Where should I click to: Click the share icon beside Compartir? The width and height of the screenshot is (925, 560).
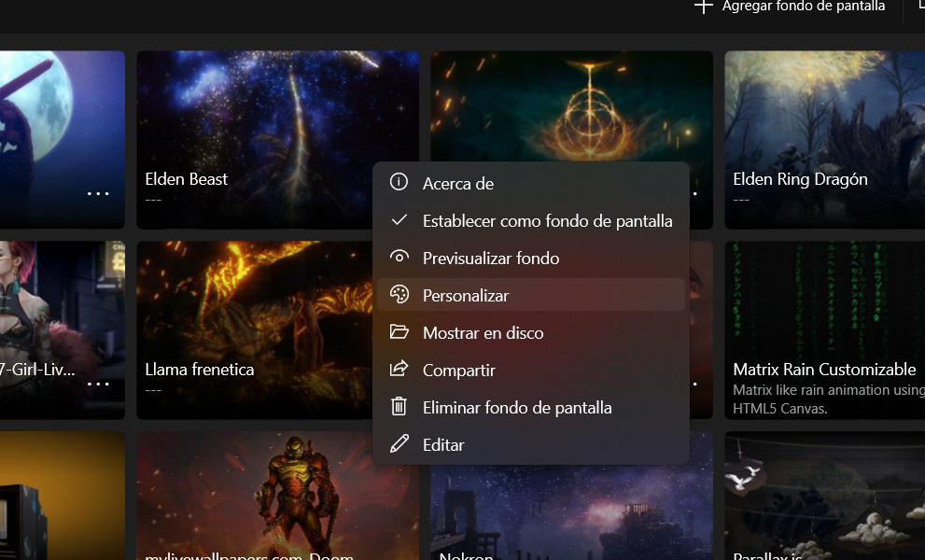(x=399, y=370)
